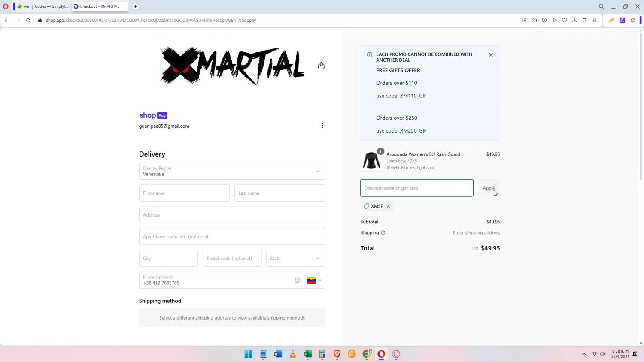Click the XMARTIAL store logo
The image size is (644, 362).
(232, 66)
